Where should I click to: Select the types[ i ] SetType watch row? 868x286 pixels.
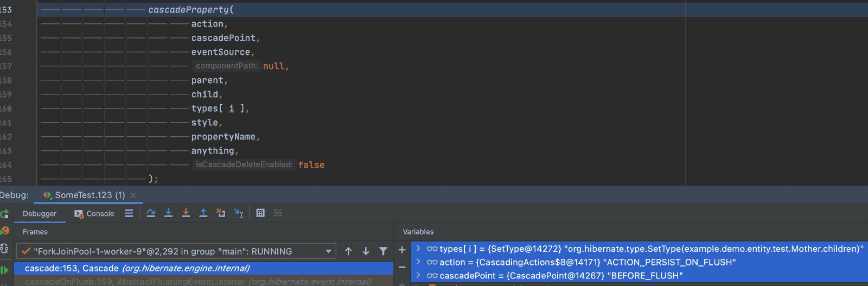(x=639, y=249)
